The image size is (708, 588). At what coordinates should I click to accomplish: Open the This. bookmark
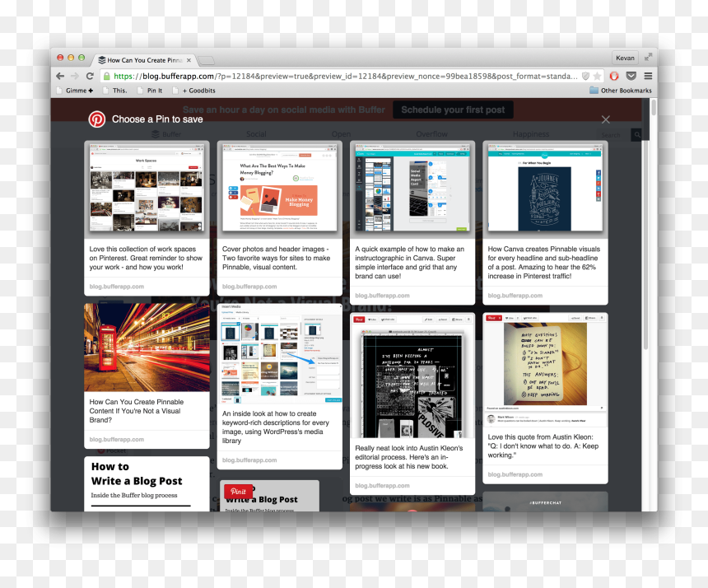click(114, 91)
